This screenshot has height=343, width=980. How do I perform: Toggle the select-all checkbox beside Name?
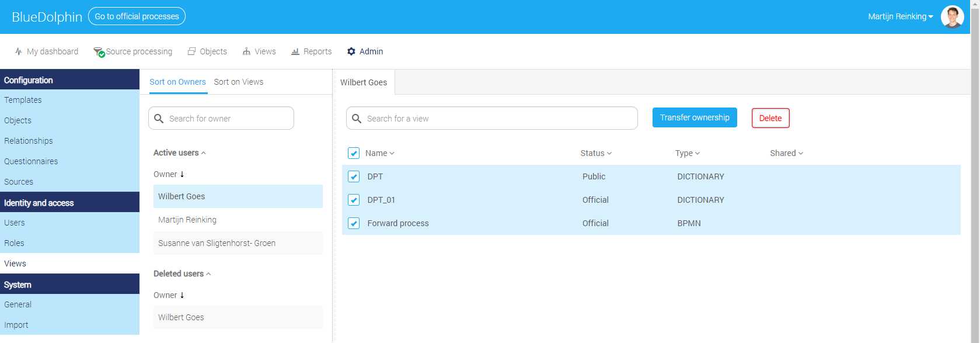click(x=354, y=153)
